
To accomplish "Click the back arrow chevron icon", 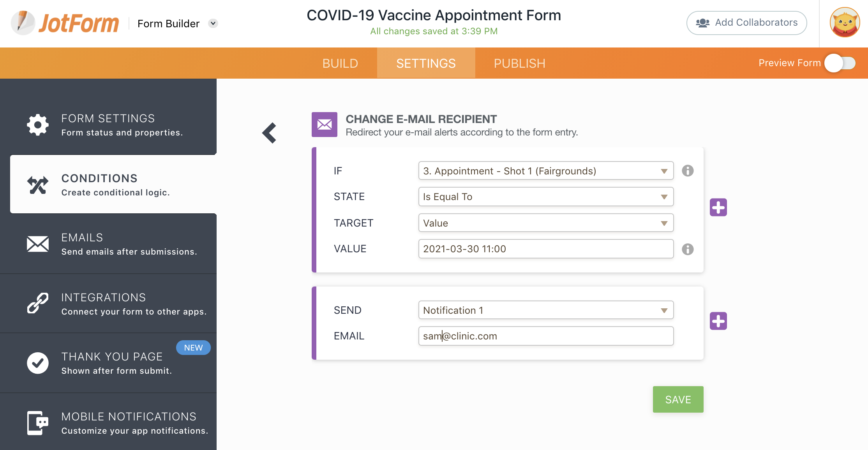I will (270, 133).
